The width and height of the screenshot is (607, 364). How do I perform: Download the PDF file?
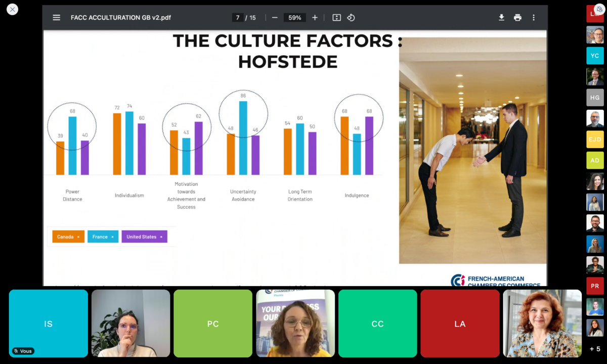pyautogui.click(x=501, y=18)
